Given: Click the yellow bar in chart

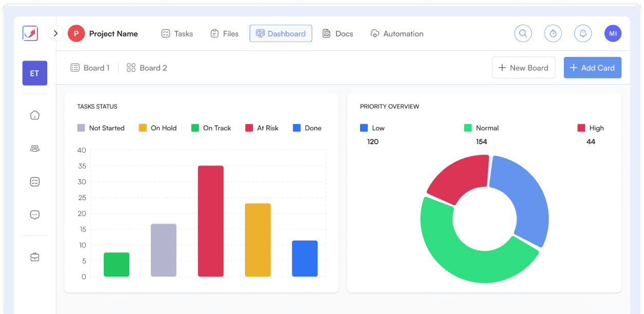Looking at the screenshot, I should [x=258, y=240].
